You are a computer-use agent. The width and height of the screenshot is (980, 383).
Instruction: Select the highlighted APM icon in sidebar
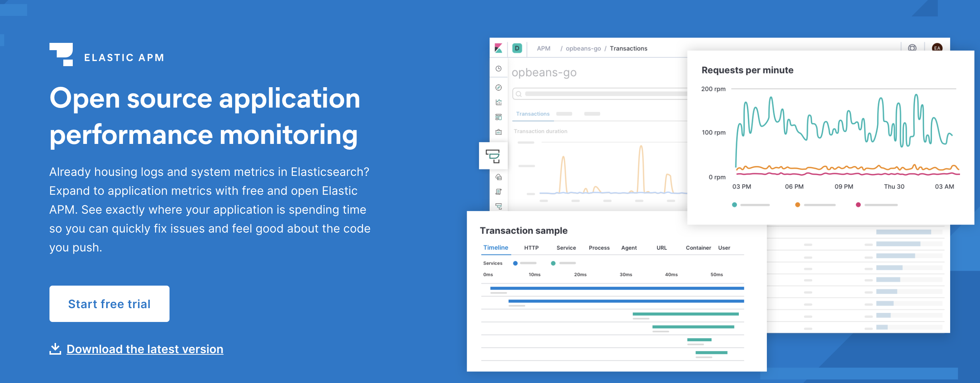tap(493, 156)
